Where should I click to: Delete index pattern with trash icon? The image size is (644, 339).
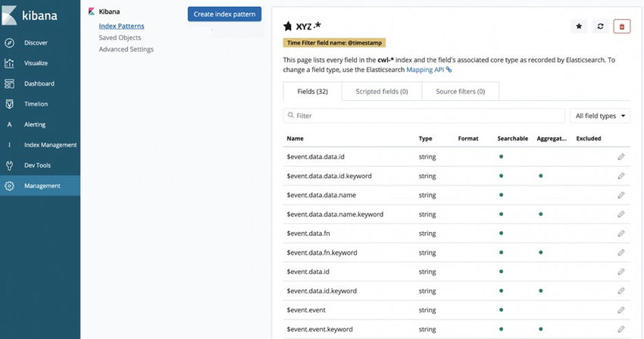point(621,26)
